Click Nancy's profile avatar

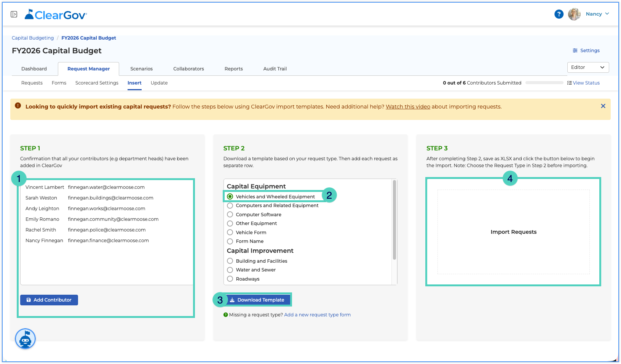(574, 14)
